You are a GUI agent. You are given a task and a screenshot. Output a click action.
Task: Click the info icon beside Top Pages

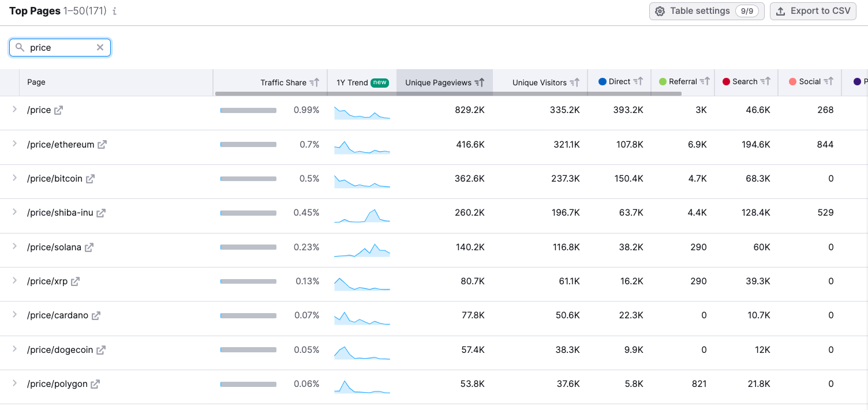(115, 11)
